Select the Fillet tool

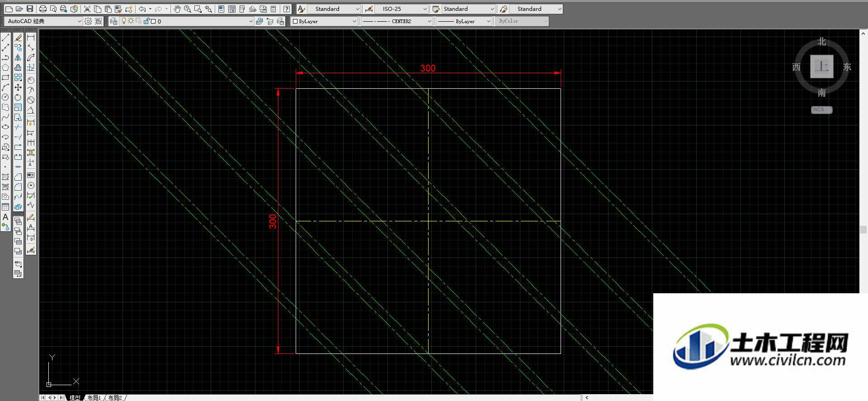click(x=18, y=186)
